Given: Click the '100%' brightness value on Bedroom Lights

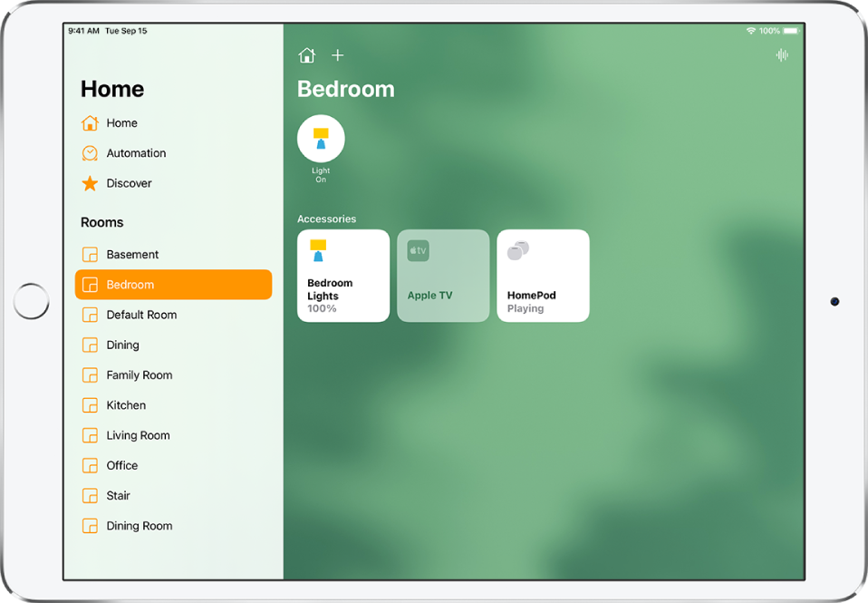Looking at the screenshot, I should [x=322, y=308].
